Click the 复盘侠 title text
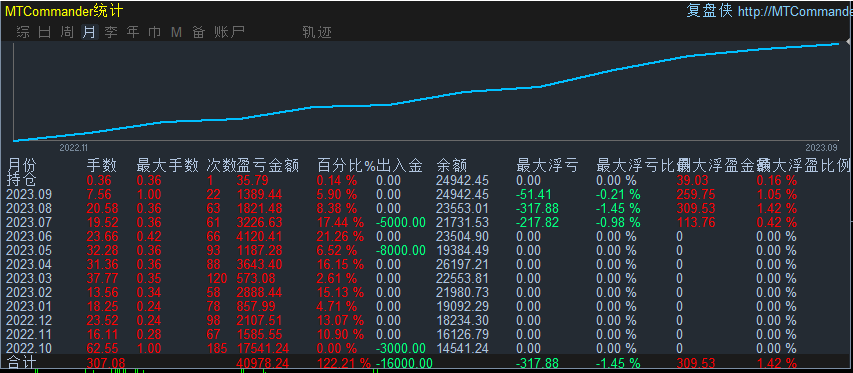853x373 pixels. (x=709, y=11)
